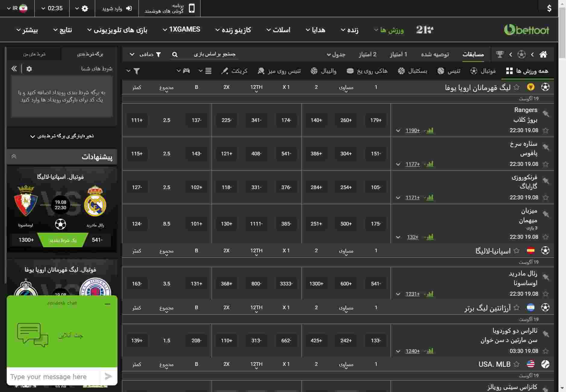
Task: Click the bet slip settings gear icon
Action: pyautogui.click(x=29, y=69)
